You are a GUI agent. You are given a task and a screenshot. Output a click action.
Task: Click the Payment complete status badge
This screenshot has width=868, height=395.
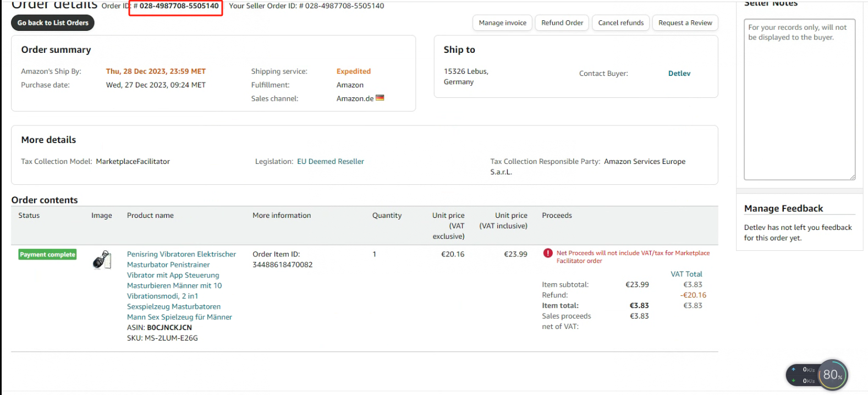point(47,254)
